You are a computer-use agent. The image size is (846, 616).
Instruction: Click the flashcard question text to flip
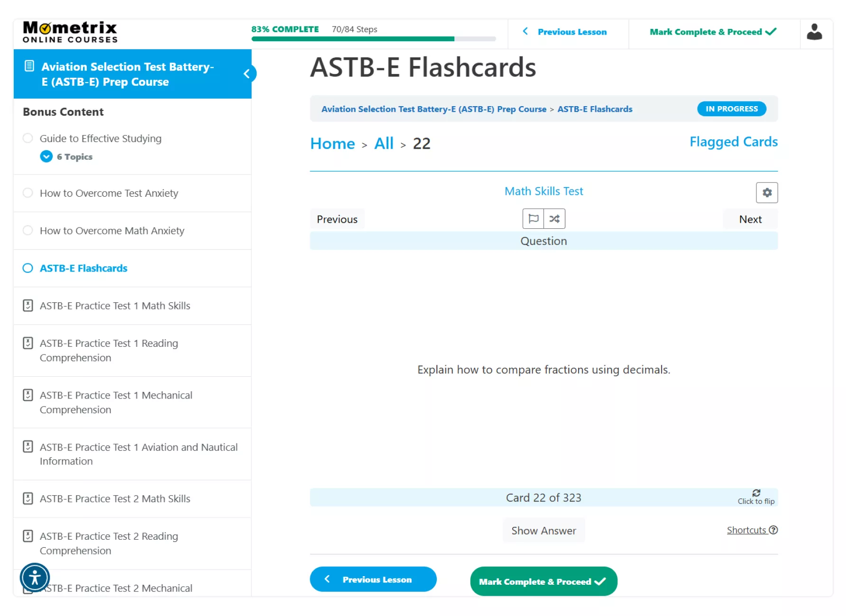click(x=543, y=370)
